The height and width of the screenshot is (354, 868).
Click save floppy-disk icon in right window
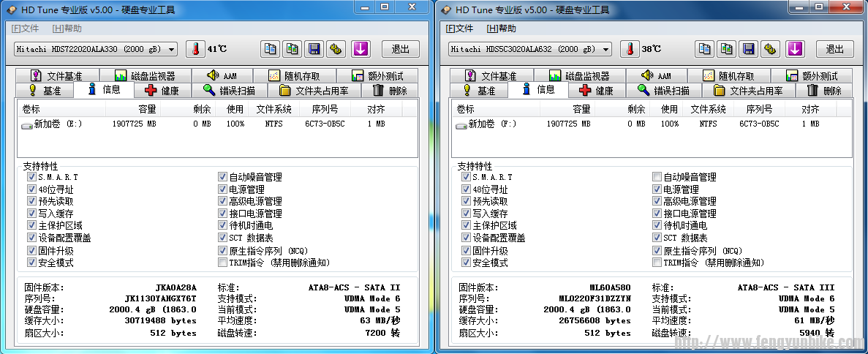tap(749, 49)
